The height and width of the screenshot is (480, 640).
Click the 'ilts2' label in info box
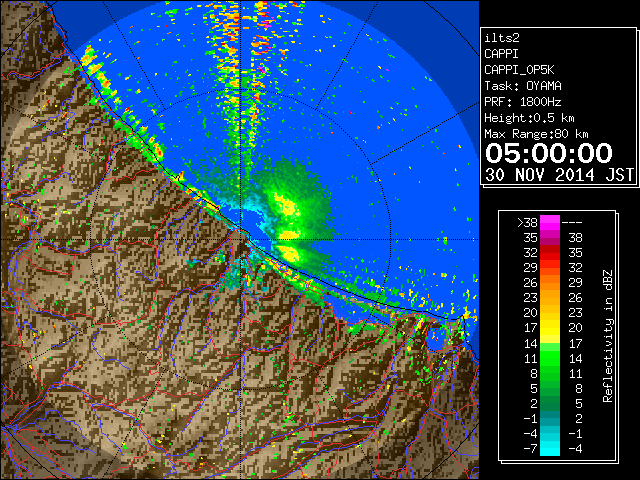tap(502, 38)
